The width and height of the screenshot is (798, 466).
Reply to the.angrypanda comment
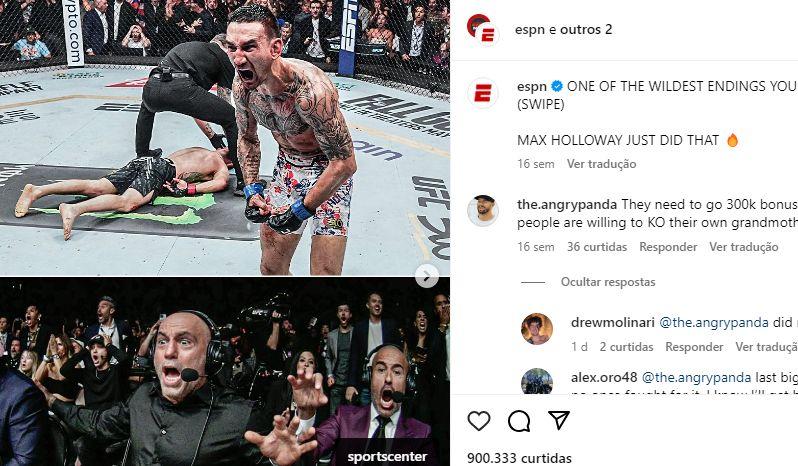click(x=668, y=247)
